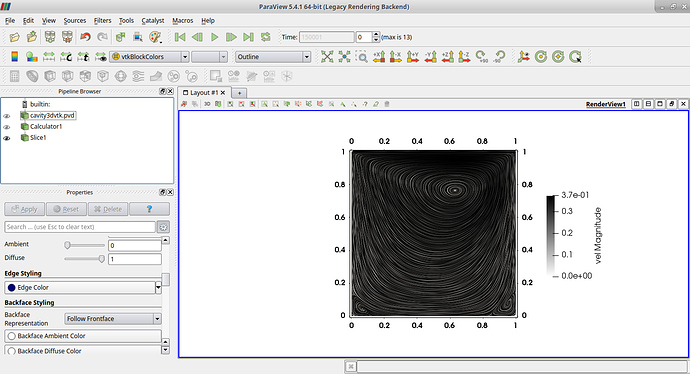Open the Outline representation dropdown
Viewport: 690px width, 374px height.
(273, 57)
